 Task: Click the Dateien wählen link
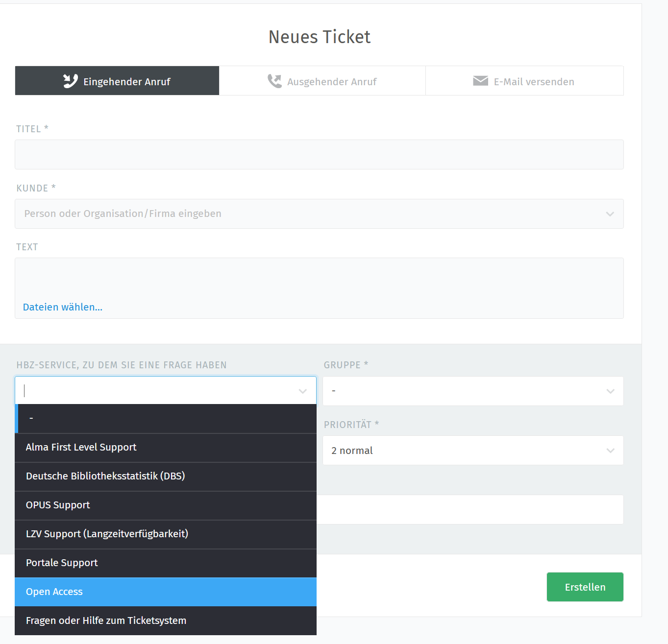click(63, 307)
